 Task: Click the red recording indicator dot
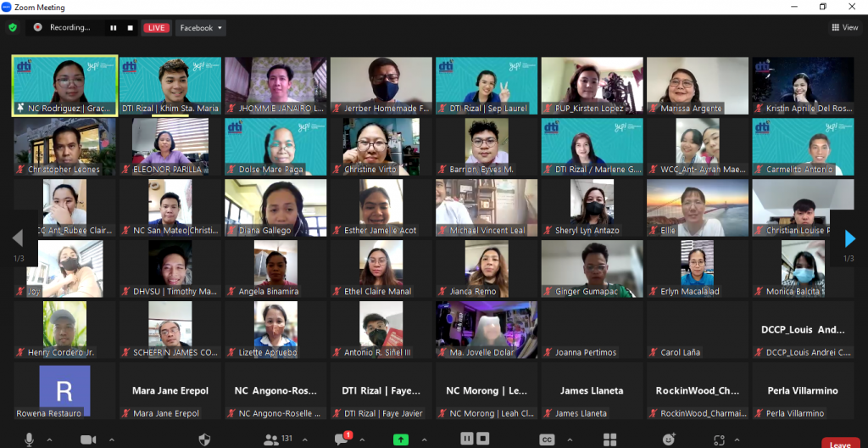pos(37,27)
